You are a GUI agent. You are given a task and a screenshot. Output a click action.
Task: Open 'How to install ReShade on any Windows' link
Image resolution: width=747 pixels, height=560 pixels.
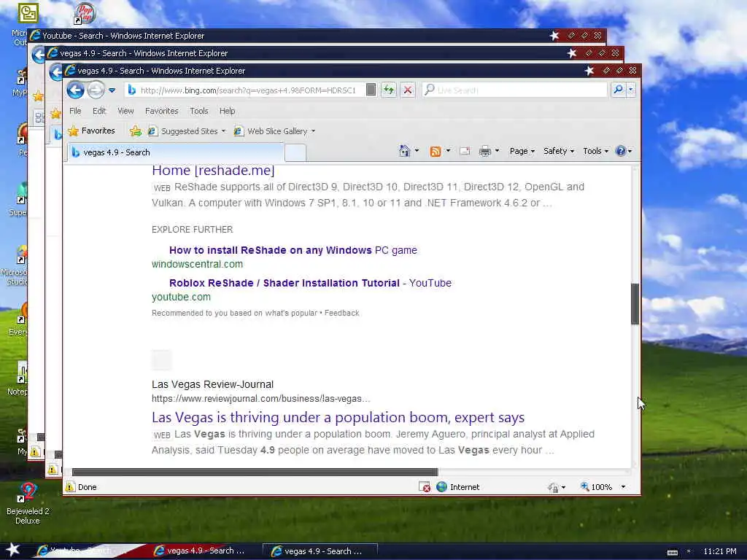293,250
